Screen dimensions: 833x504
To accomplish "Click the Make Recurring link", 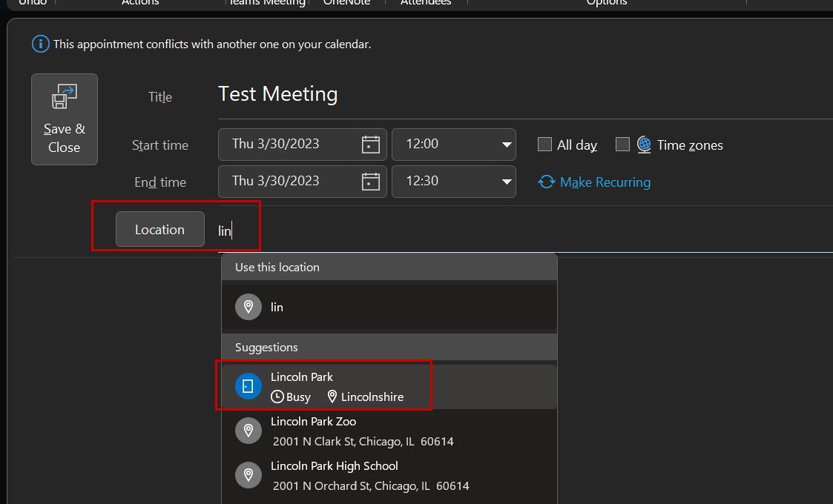I will pos(605,182).
